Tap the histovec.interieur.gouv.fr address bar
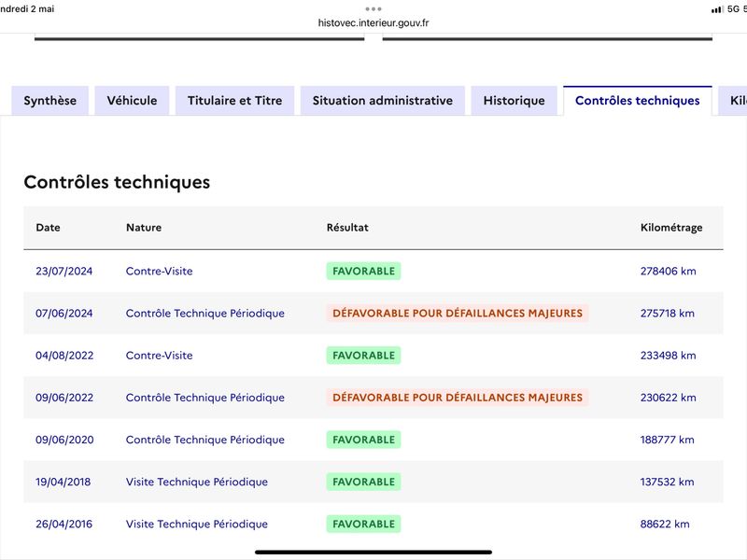 click(373, 22)
